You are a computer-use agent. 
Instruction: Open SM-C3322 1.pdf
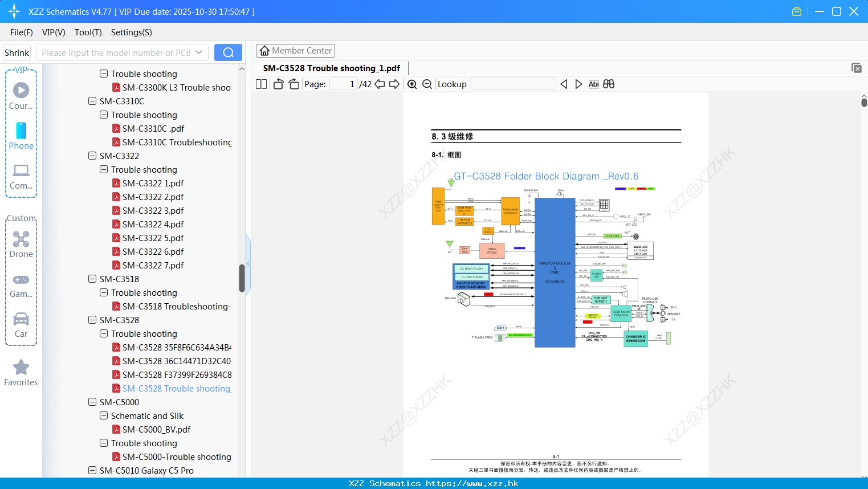(x=153, y=183)
